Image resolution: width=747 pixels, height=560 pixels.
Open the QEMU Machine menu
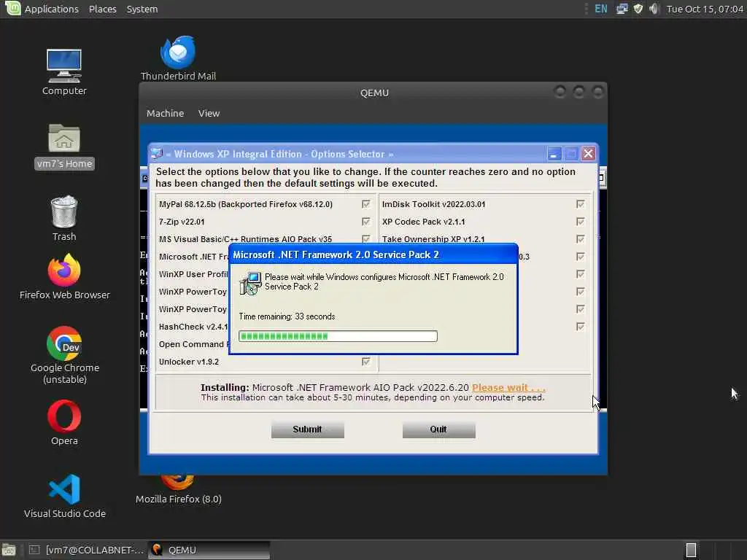pos(165,113)
